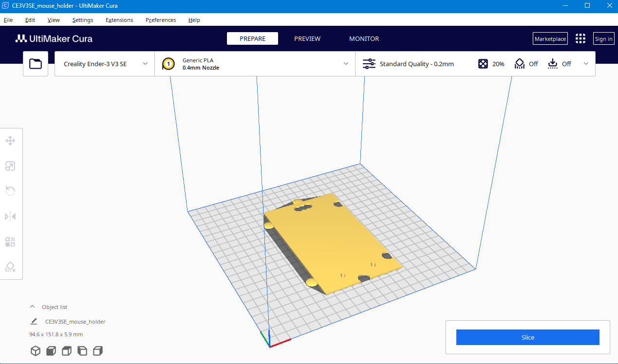Select the Move tool in left toolbar
This screenshot has width=618, height=364.
coord(10,141)
